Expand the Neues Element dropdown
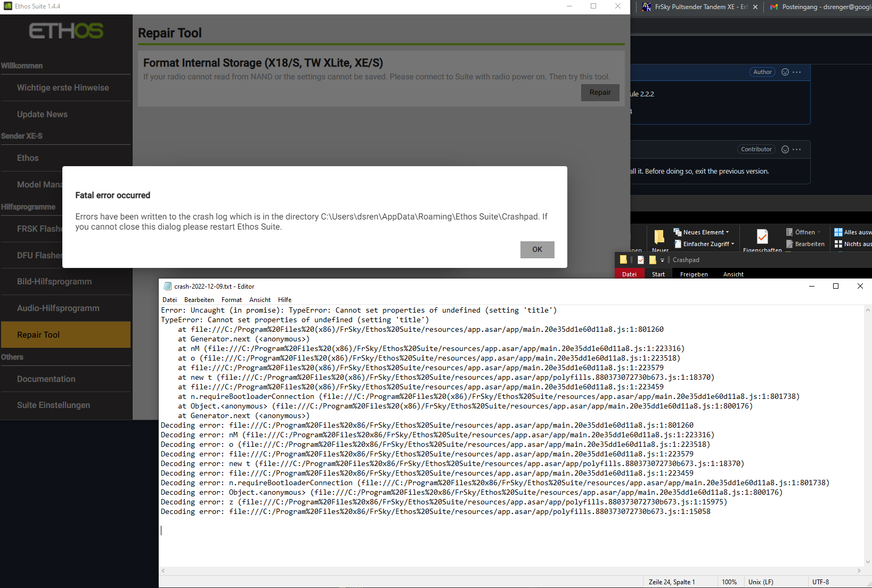 (727, 232)
